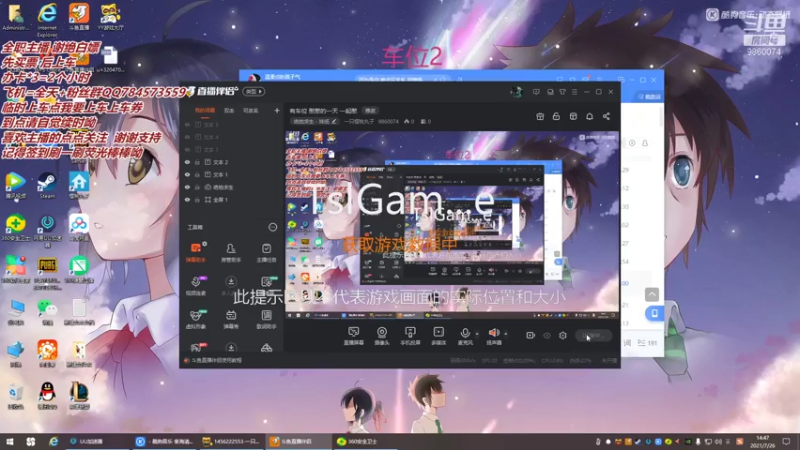Show the 文本 4 source layer
The width and height of the screenshot is (800, 450).
tap(187, 137)
